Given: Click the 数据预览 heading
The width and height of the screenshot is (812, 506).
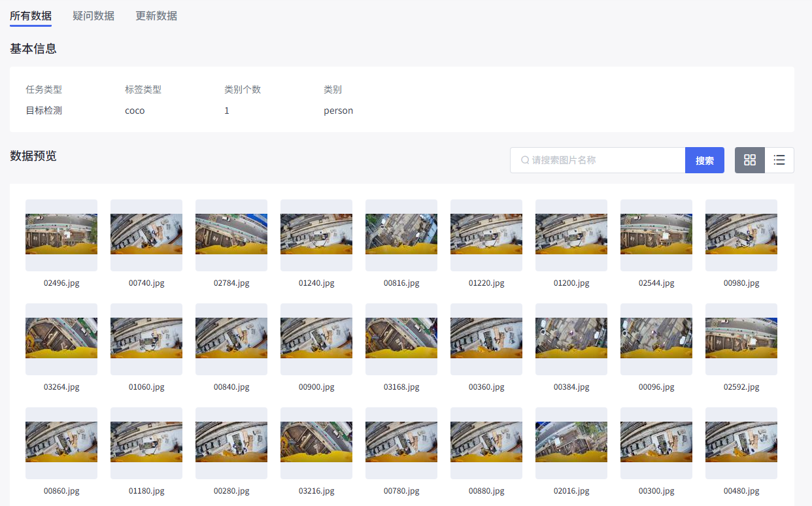Looking at the screenshot, I should 33,156.
